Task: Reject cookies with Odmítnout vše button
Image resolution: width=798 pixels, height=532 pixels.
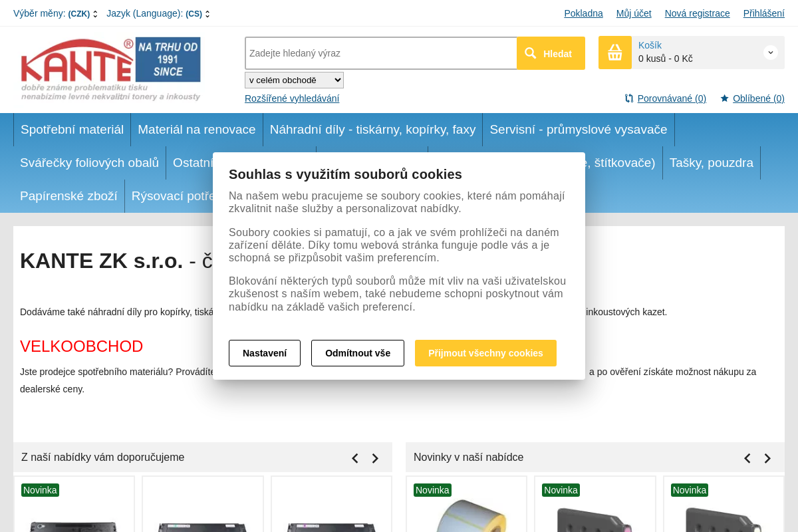Action: 358,353
